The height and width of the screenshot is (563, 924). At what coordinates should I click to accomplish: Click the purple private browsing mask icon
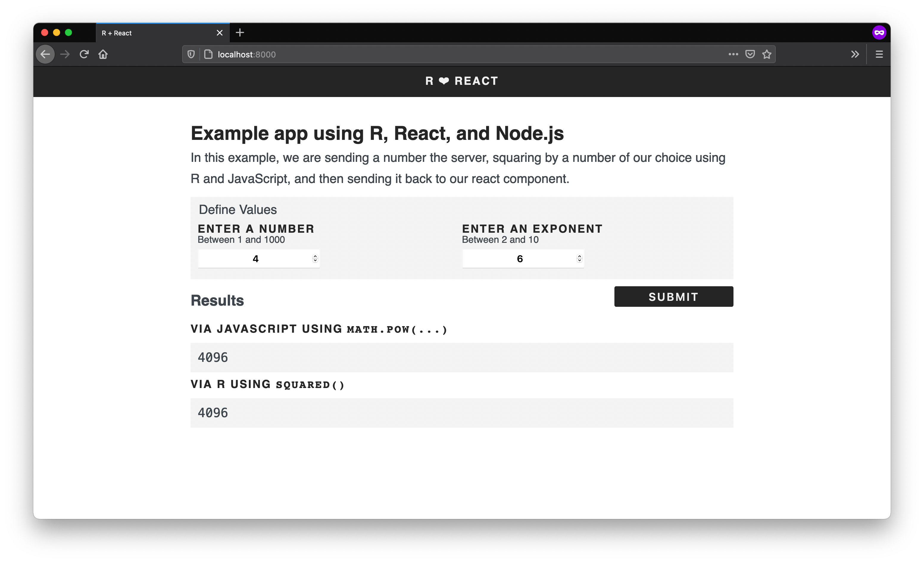(x=879, y=33)
